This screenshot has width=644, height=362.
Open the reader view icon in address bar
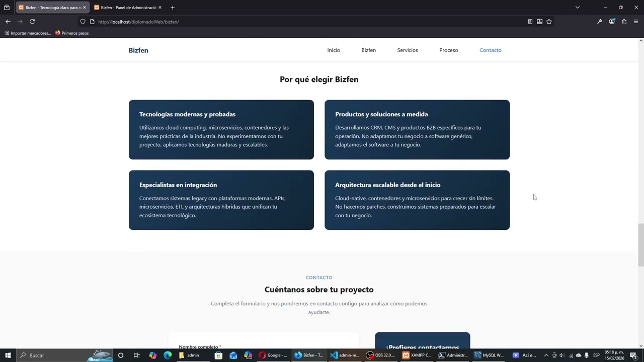point(530,22)
